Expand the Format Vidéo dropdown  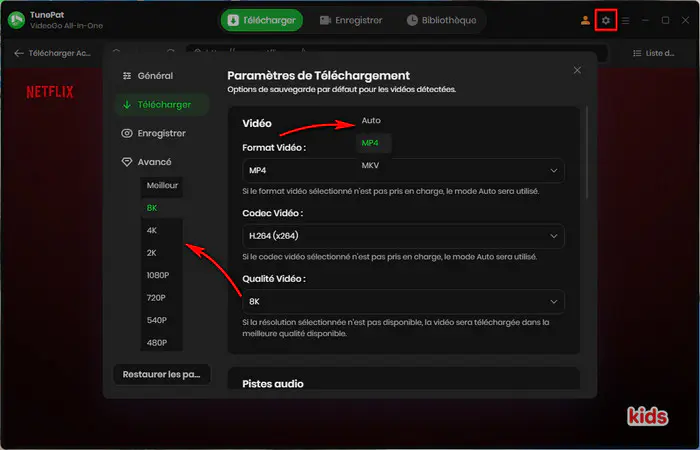(x=403, y=171)
